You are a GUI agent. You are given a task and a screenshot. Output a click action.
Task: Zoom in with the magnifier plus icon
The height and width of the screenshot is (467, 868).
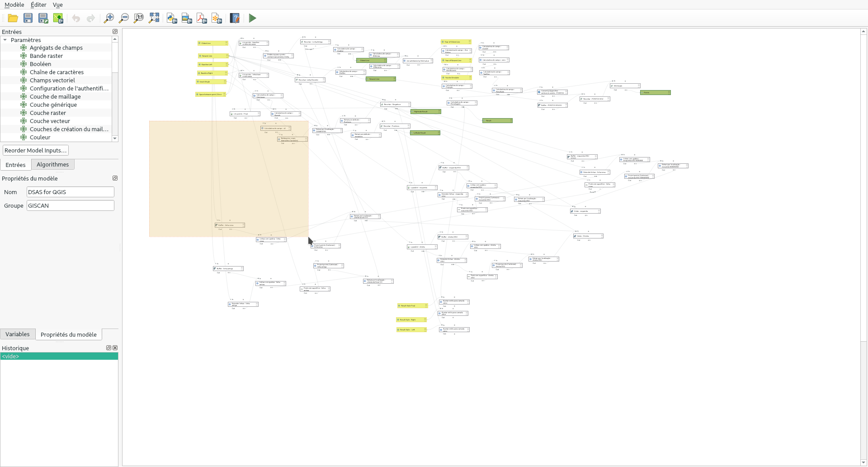tap(109, 18)
